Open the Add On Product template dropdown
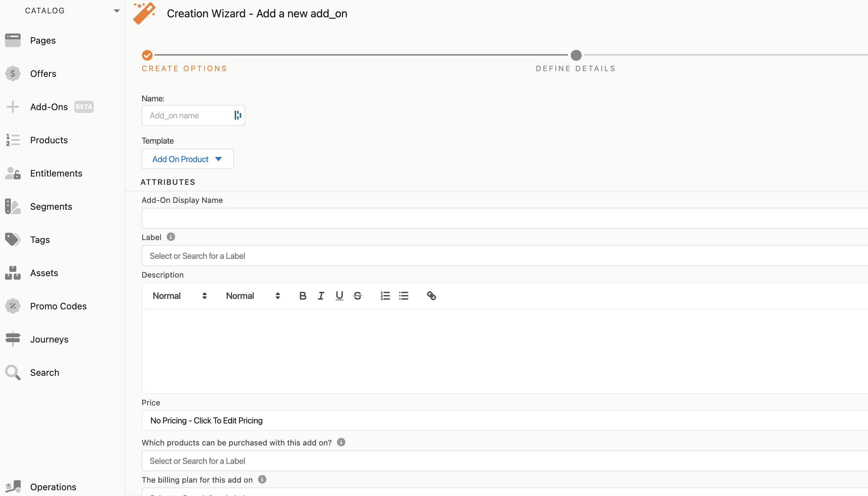Screen dimensions: 868x496 187,159
